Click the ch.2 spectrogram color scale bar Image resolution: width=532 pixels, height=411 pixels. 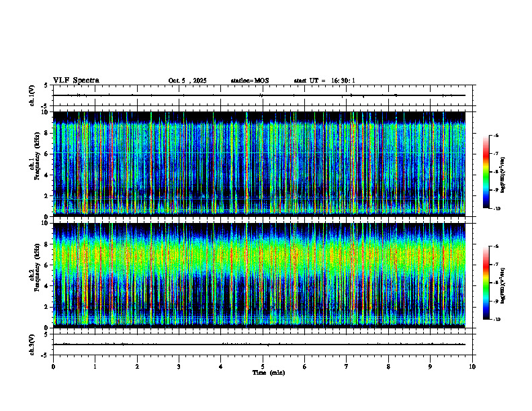coord(486,283)
